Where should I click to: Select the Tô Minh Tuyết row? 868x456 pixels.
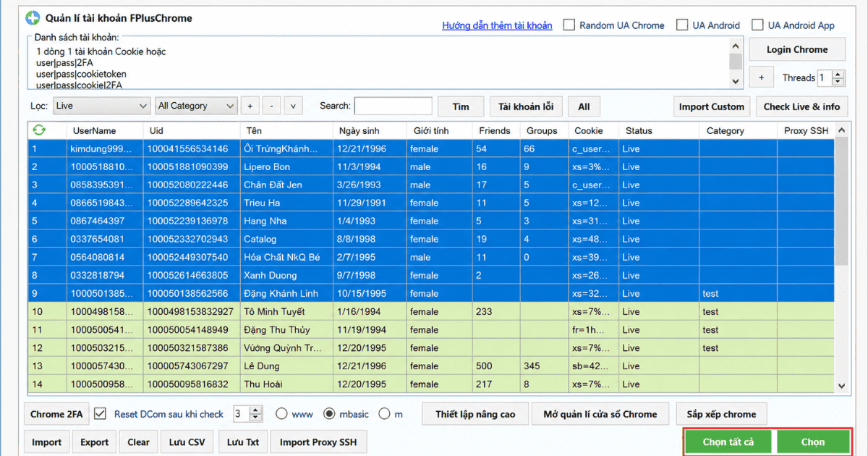point(432,311)
